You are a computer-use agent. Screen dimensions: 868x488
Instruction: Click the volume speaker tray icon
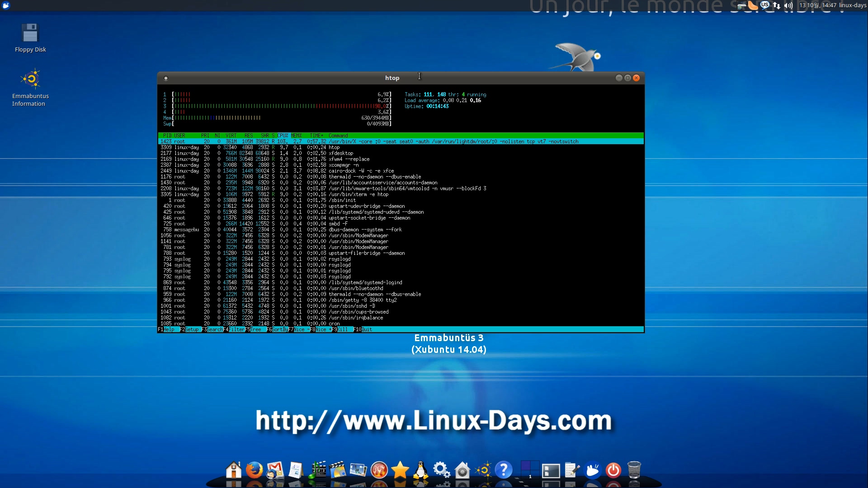[x=788, y=5]
